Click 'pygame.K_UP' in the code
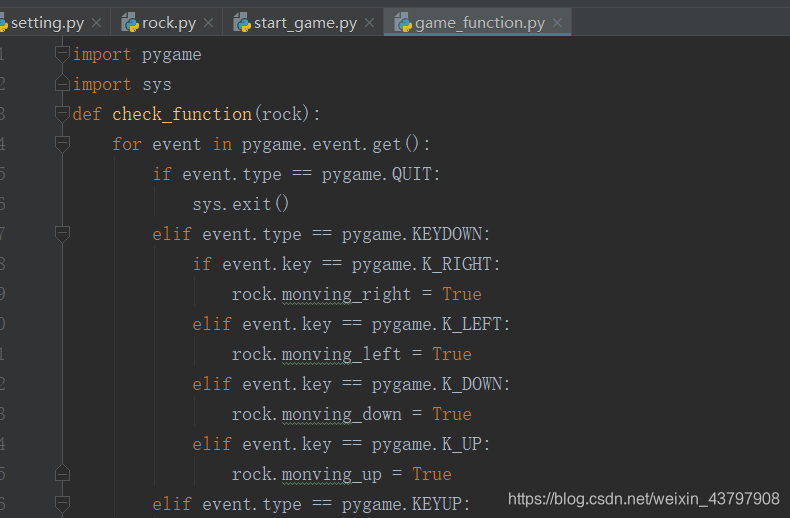Screen dimensions: 790x518 (x=427, y=444)
